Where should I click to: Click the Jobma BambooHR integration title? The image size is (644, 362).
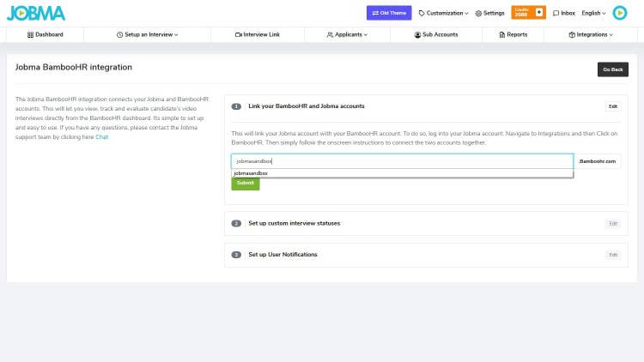(x=74, y=67)
